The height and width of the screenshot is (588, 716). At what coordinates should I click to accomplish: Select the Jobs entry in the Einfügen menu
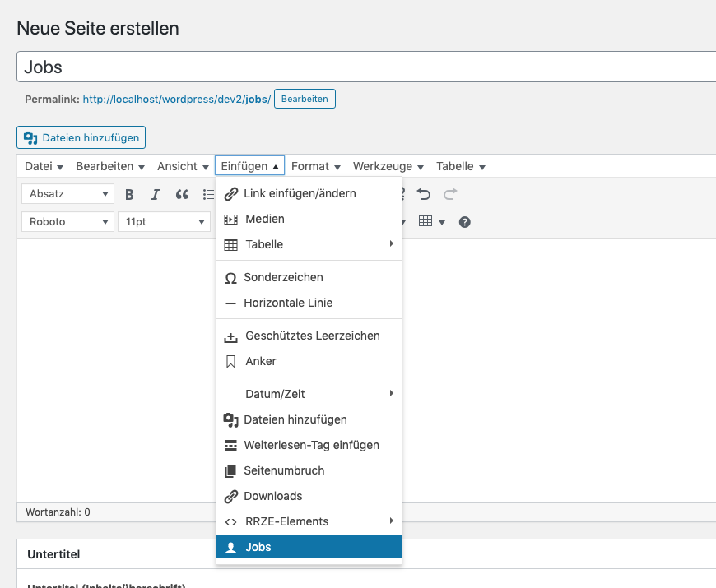[258, 547]
